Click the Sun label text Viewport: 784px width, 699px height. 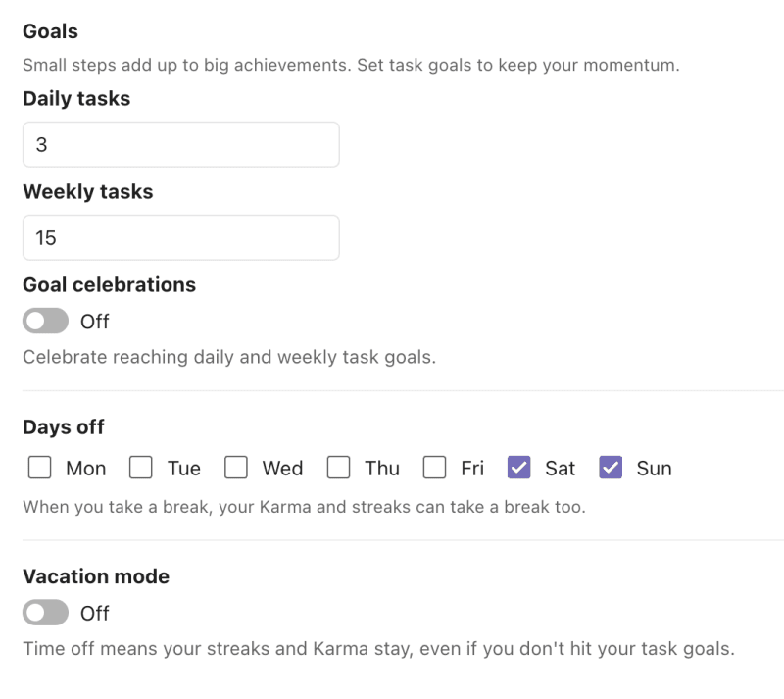pyautogui.click(x=652, y=468)
